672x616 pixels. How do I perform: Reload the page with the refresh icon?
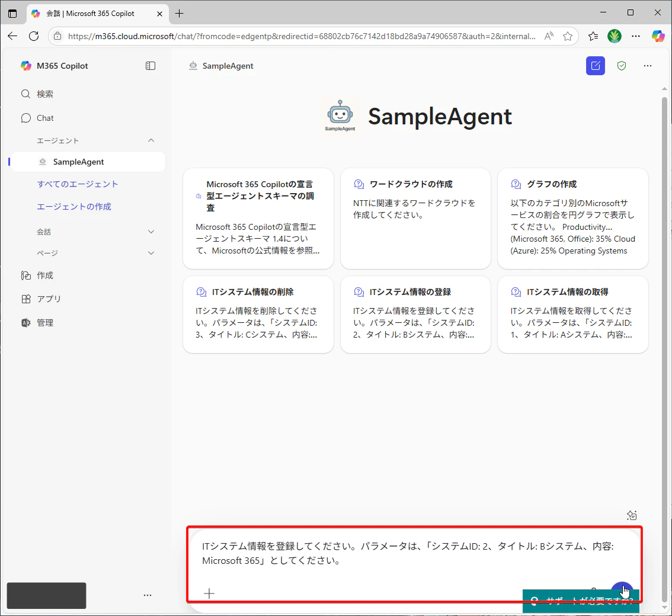click(x=34, y=36)
